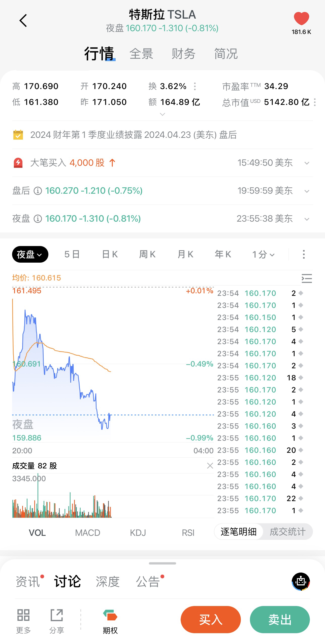325x644 pixels.
Task: Open the chart list settings icon
Action: click(307, 278)
